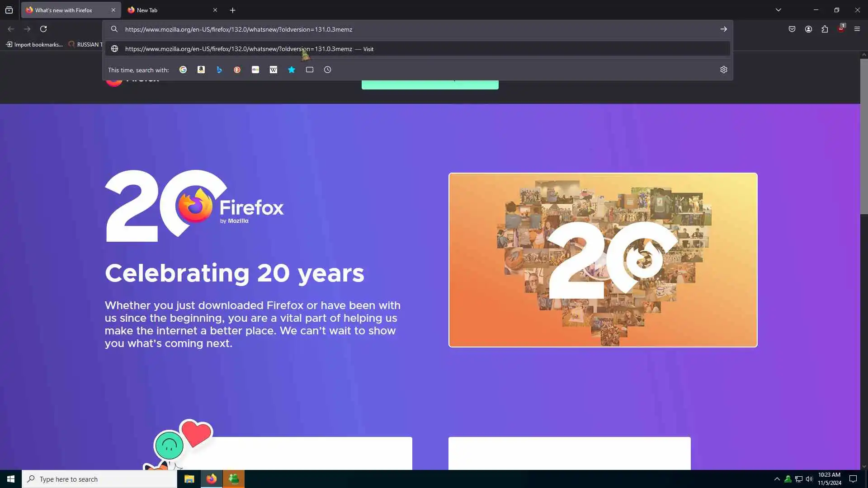Visit the suggested mozilla.org whatsnew URL result
Viewport: 868px width, 488px height.
(239, 49)
